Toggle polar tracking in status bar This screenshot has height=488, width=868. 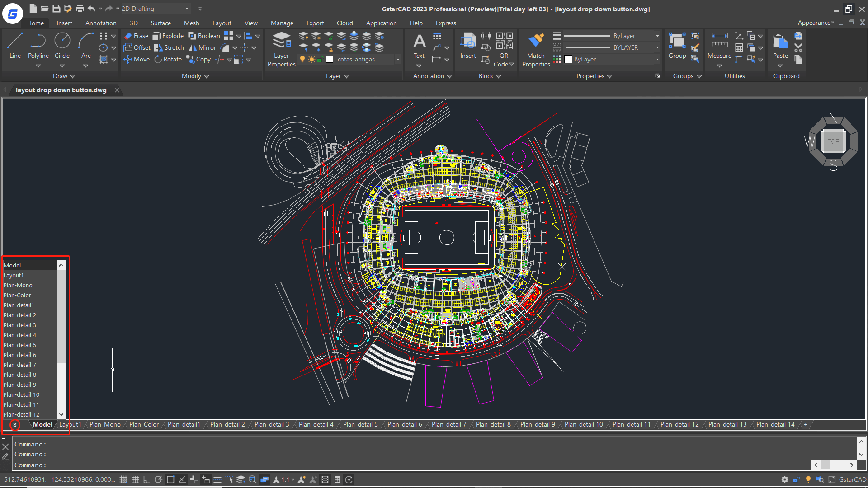158,479
